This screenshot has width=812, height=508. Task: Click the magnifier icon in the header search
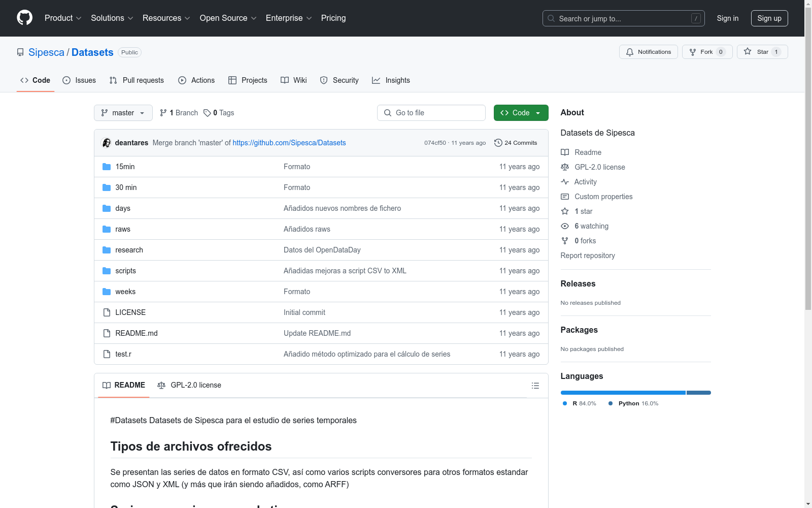coord(551,18)
